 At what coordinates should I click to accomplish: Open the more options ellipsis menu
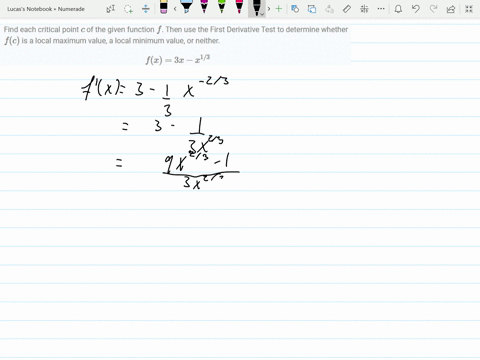[x=381, y=9]
